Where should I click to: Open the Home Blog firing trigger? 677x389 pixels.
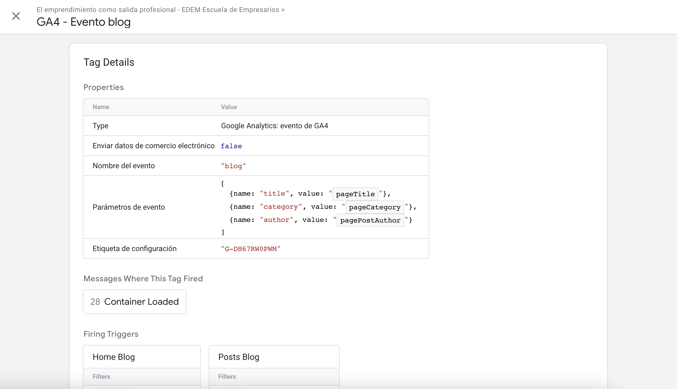[x=142, y=357]
